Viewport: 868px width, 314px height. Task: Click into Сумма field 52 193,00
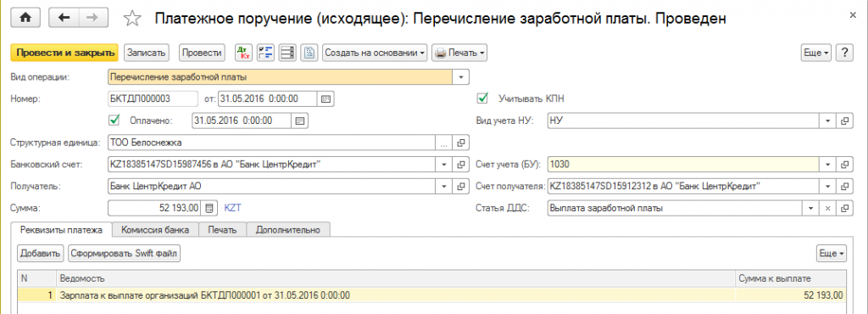(x=154, y=208)
